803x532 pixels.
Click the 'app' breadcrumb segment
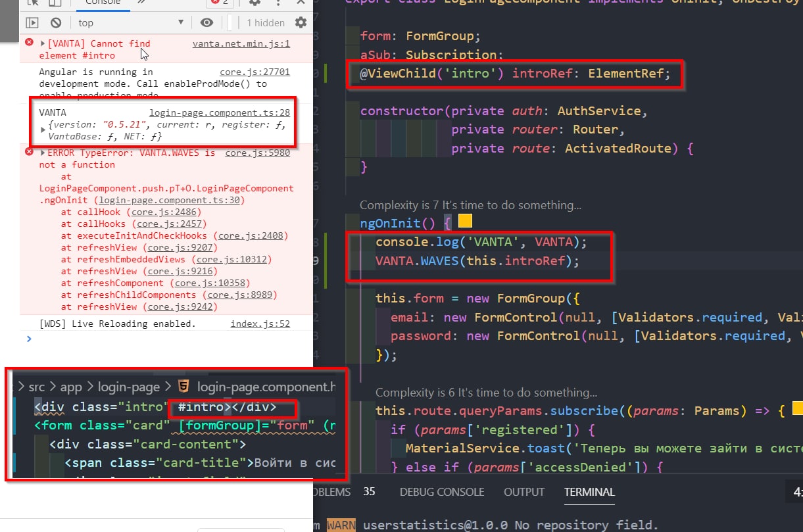point(70,387)
